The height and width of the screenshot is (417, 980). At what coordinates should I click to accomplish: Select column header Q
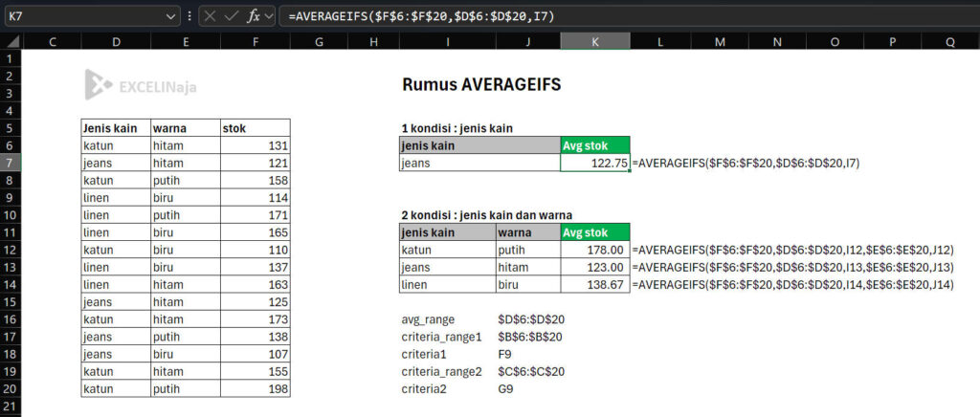click(950, 41)
